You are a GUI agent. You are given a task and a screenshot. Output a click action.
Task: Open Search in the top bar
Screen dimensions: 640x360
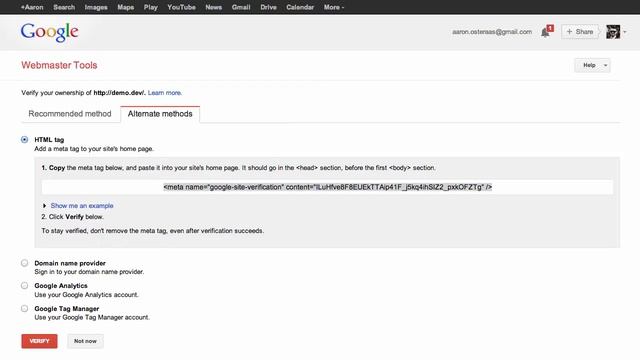(64, 7)
